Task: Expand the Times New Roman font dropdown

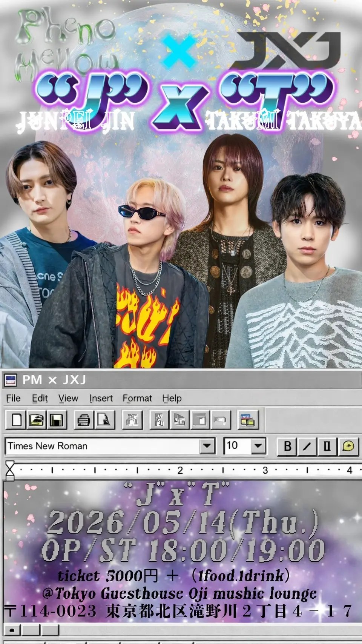Action: (207, 446)
